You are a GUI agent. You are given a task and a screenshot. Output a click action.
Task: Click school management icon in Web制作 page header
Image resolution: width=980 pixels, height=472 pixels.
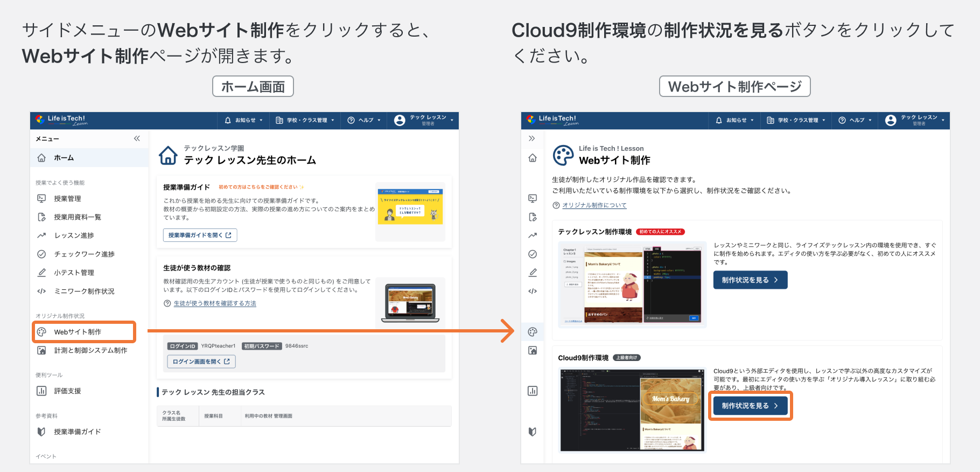click(x=771, y=120)
